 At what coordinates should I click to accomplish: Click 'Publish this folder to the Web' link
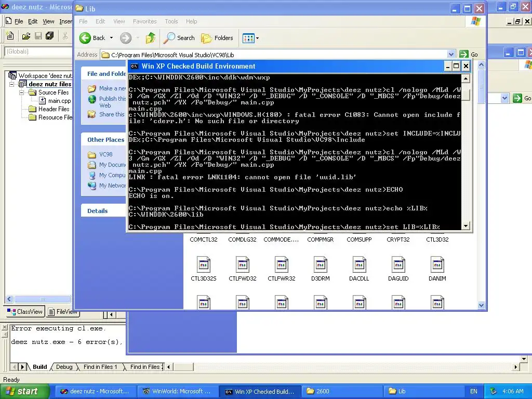[x=112, y=102]
